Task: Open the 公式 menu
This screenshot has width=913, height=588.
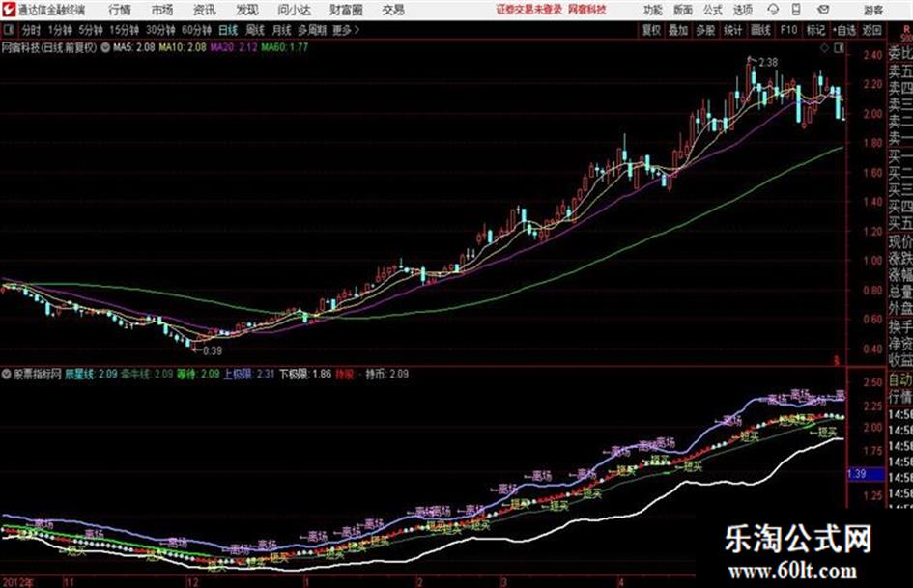Action: tap(712, 10)
